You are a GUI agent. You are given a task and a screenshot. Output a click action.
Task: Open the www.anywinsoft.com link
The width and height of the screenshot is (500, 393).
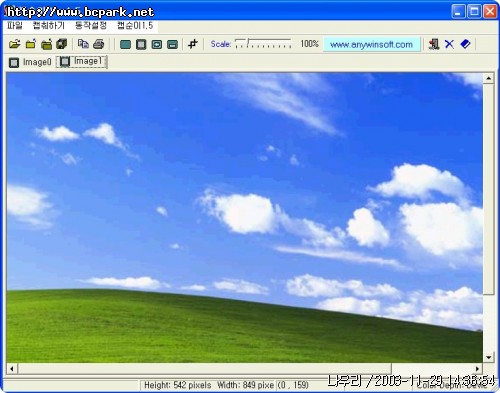tap(371, 44)
